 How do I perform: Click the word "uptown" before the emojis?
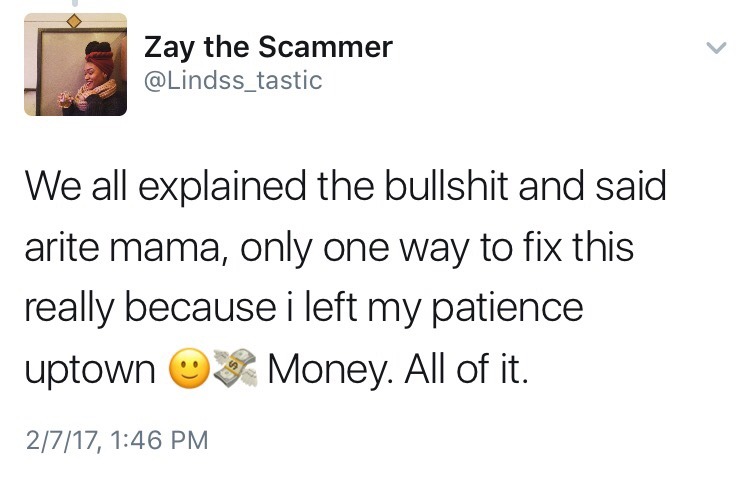(x=90, y=371)
